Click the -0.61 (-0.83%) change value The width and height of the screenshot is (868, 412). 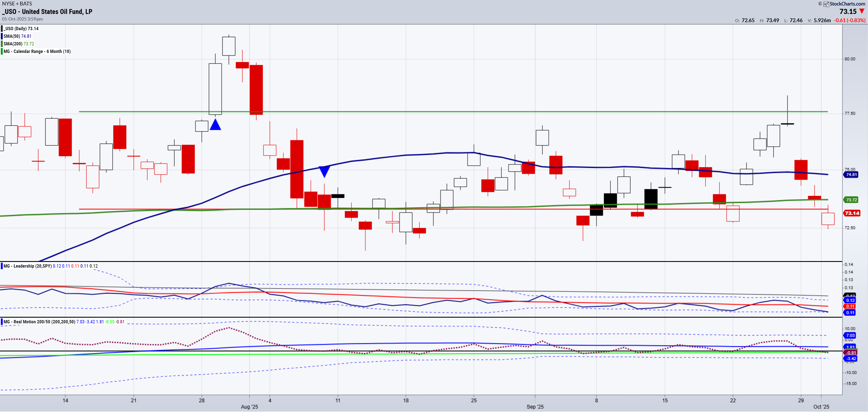point(849,20)
